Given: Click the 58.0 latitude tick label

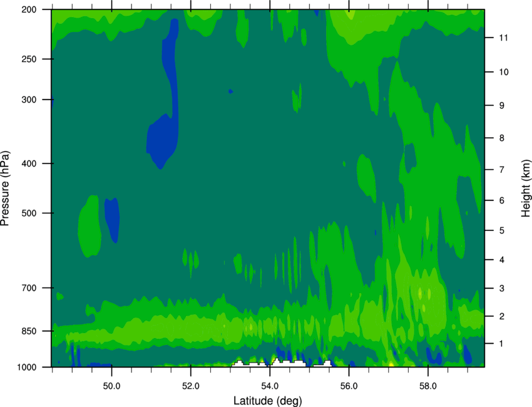Looking at the screenshot, I should click(x=428, y=386).
